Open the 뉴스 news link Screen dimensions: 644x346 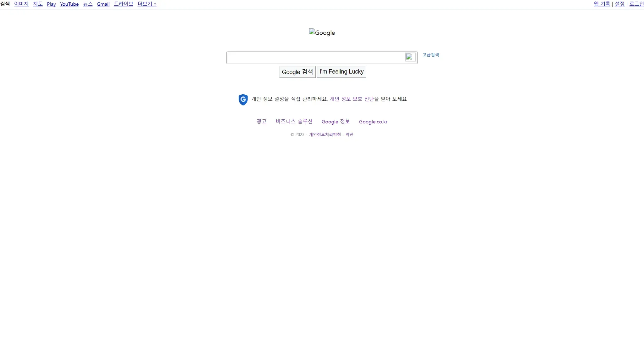pos(87,4)
